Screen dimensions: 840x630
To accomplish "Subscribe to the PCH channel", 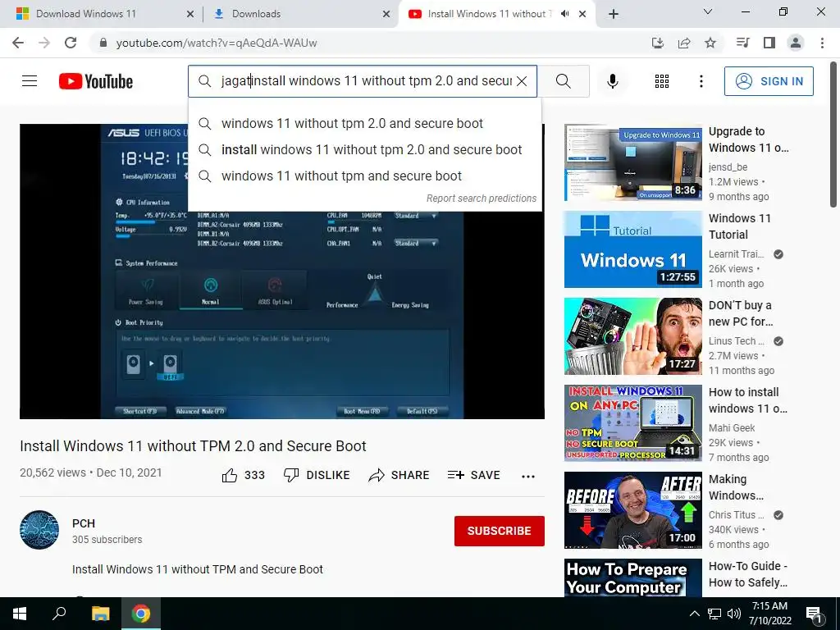I will (x=500, y=531).
